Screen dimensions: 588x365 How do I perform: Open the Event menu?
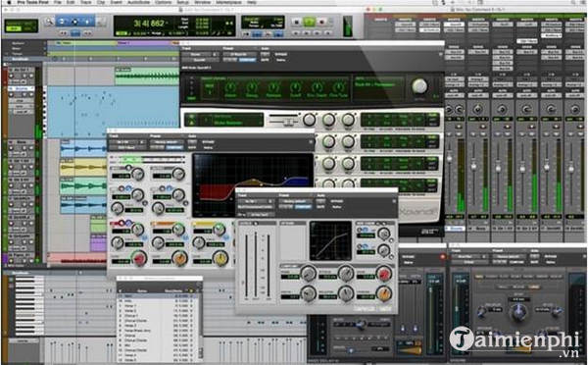click(x=117, y=2)
